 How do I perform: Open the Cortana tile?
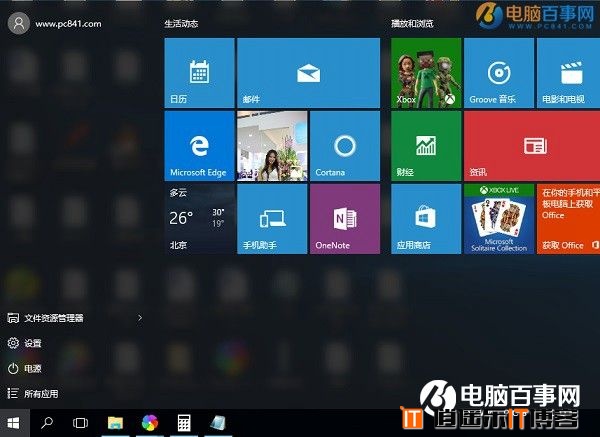pyautogui.click(x=345, y=146)
